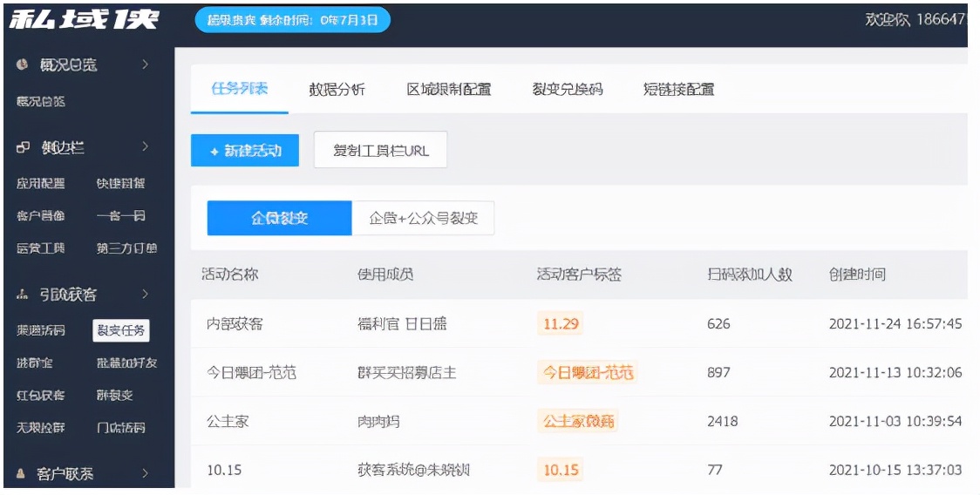
Task: Click the 私域侠 logo
Action: [84, 20]
